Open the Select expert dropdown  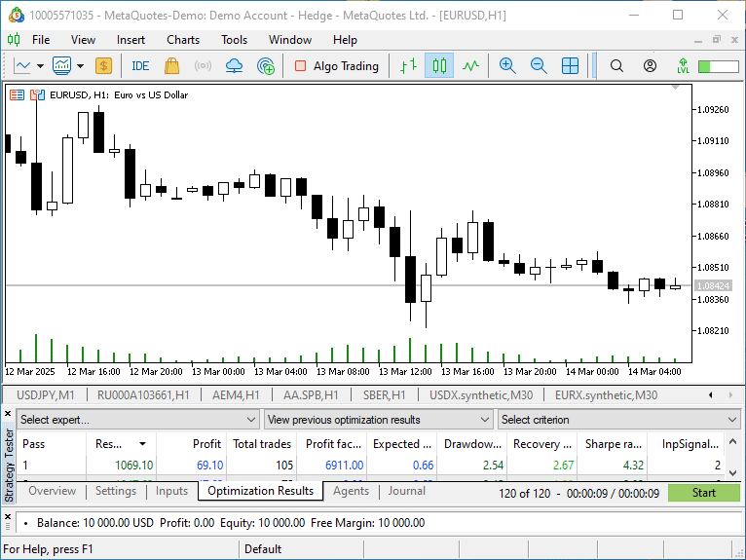pyautogui.click(x=138, y=420)
